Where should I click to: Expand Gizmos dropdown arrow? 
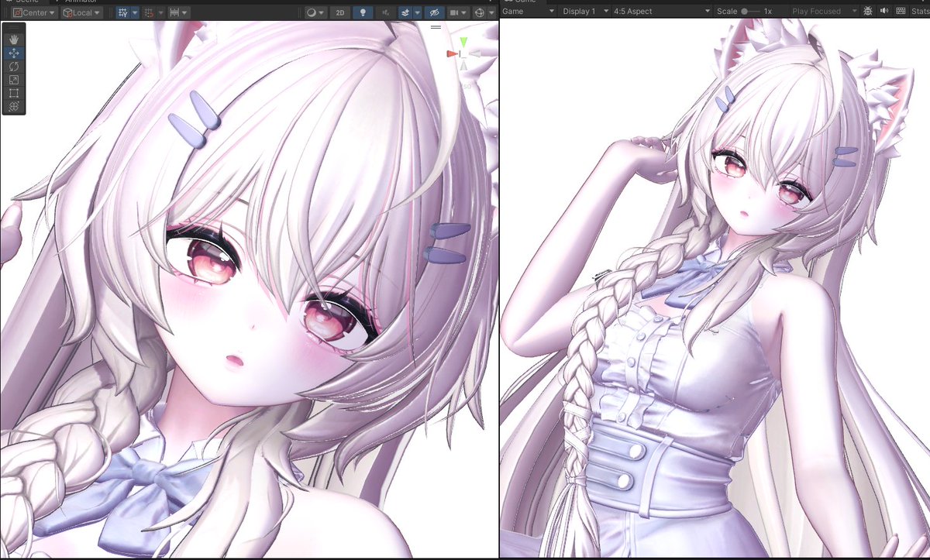point(491,12)
